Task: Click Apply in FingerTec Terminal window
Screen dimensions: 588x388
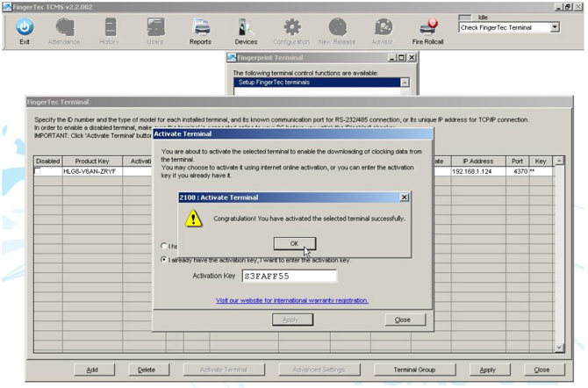Action: [490, 370]
